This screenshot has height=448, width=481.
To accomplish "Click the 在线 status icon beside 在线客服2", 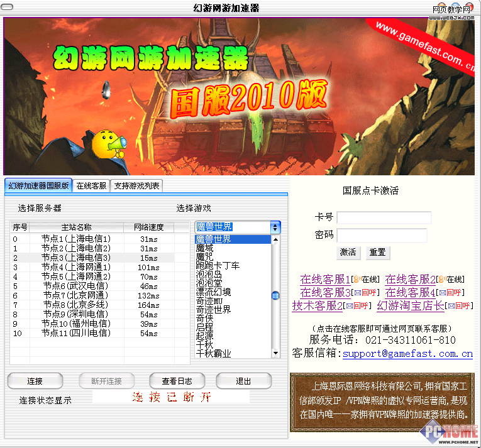I will click(442, 280).
